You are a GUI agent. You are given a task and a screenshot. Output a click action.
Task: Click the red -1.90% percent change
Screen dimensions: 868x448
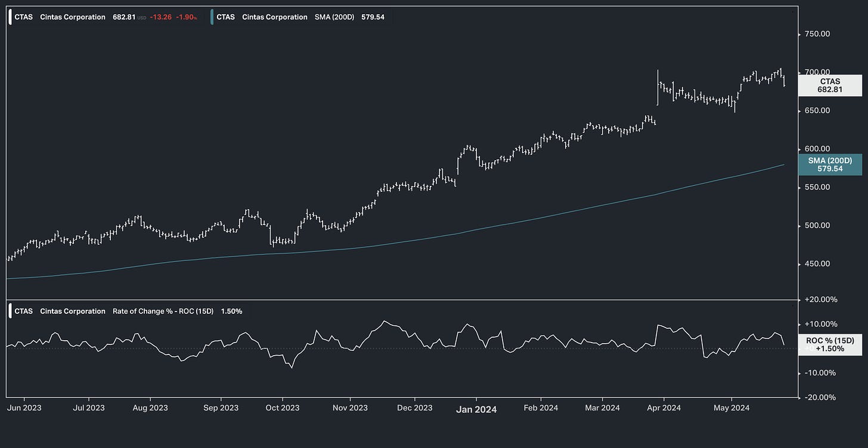(186, 17)
